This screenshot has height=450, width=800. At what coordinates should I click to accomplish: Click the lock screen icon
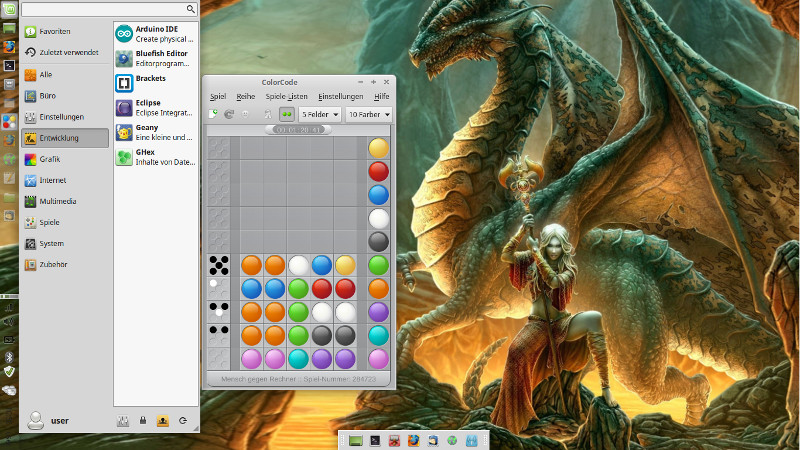143,420
